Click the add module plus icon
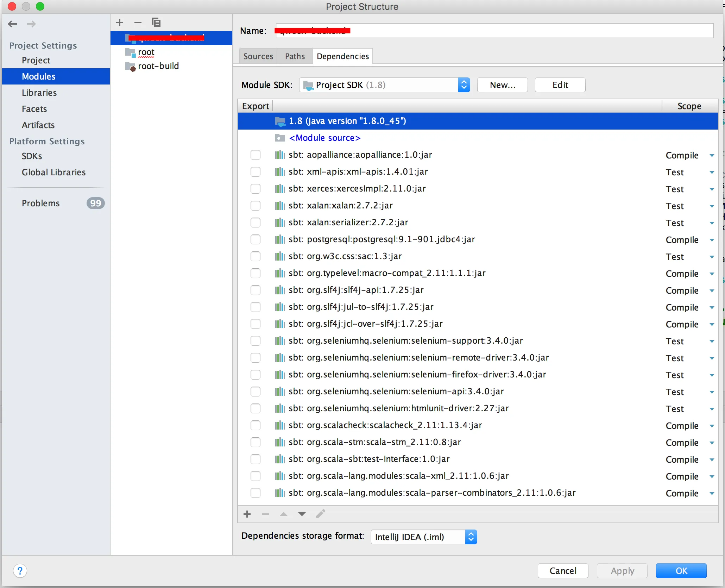The image size is (725, 588). click(120, 23)
